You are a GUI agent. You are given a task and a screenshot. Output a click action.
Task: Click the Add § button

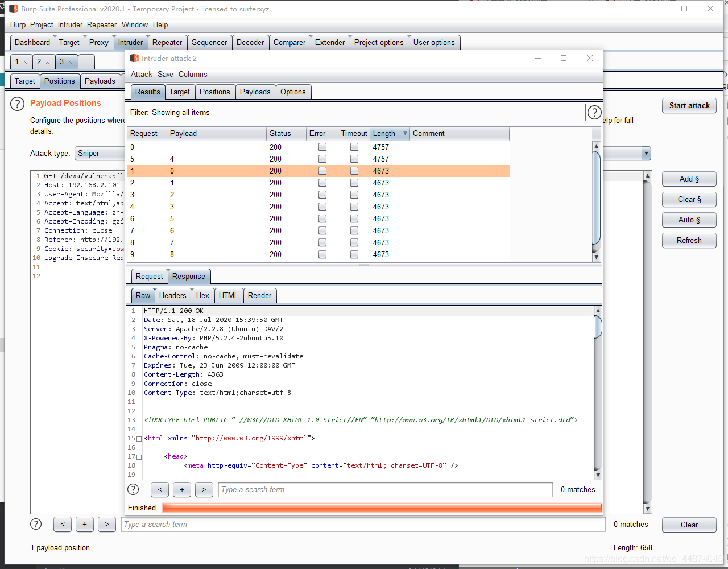tap(689, 179)
